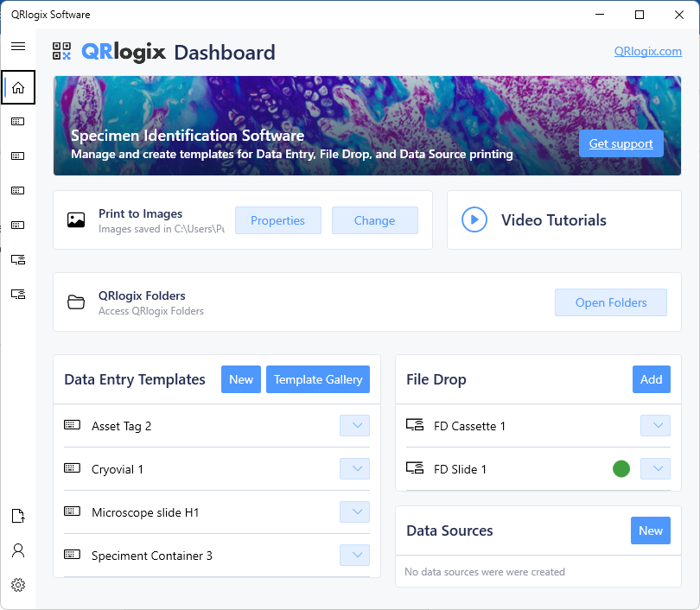700x610 pixels.
Task: Open the Template Gallery
Action: click(x=318, y=379)
